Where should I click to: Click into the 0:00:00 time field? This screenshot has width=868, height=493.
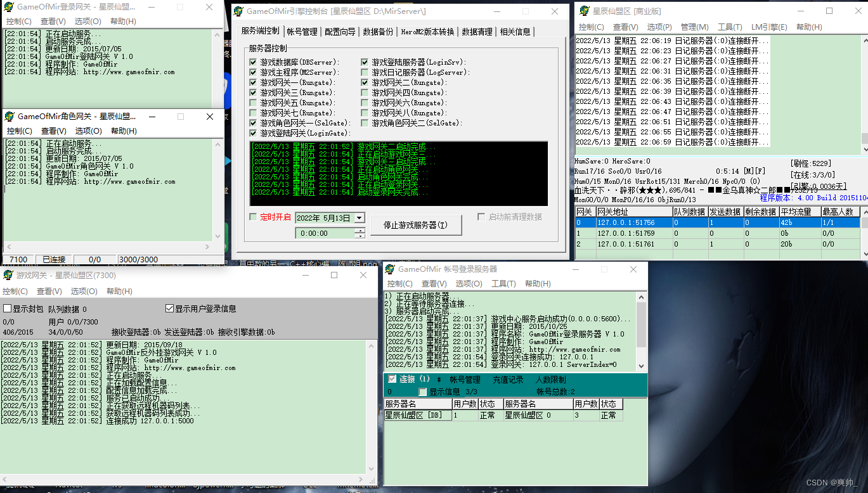point(325,233)
